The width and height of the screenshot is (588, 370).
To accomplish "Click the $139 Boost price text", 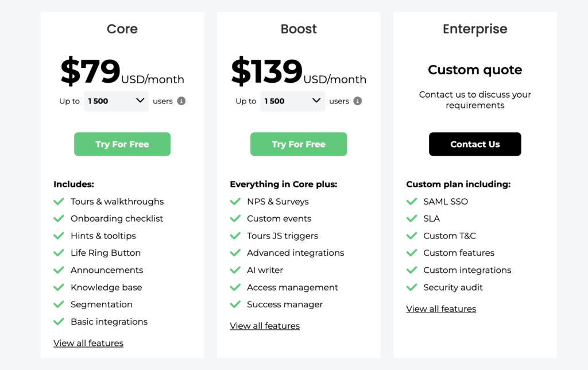I will [267, 72].
